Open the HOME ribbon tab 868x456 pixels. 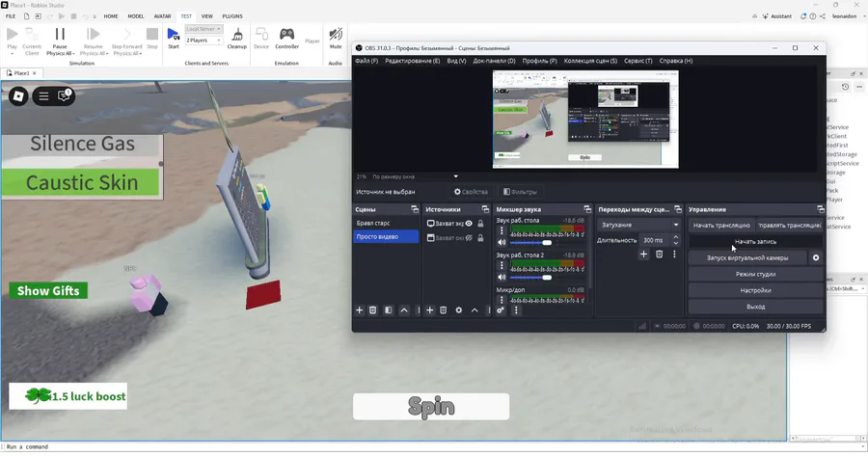coord(111,16)
